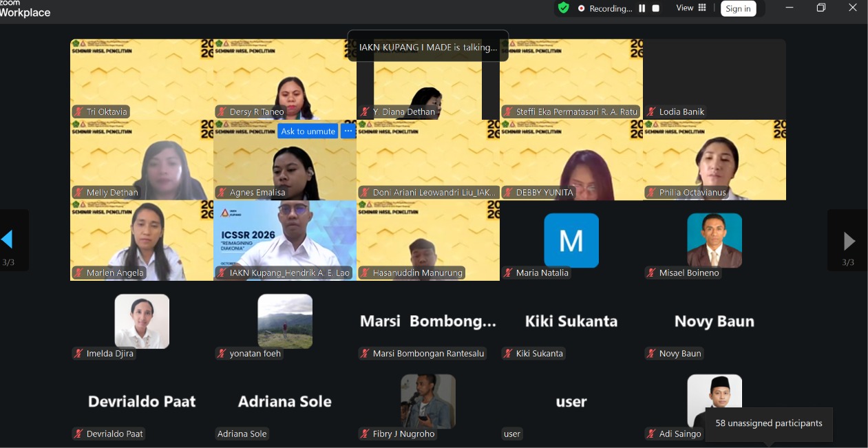Select Misael Boineno's profile photo
This screenshot has height=448, width=868.
click(714, 240)
